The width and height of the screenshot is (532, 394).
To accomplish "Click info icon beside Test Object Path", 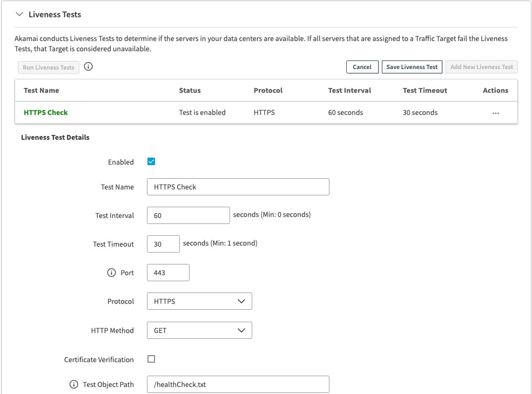I will (x=74, y=384).
